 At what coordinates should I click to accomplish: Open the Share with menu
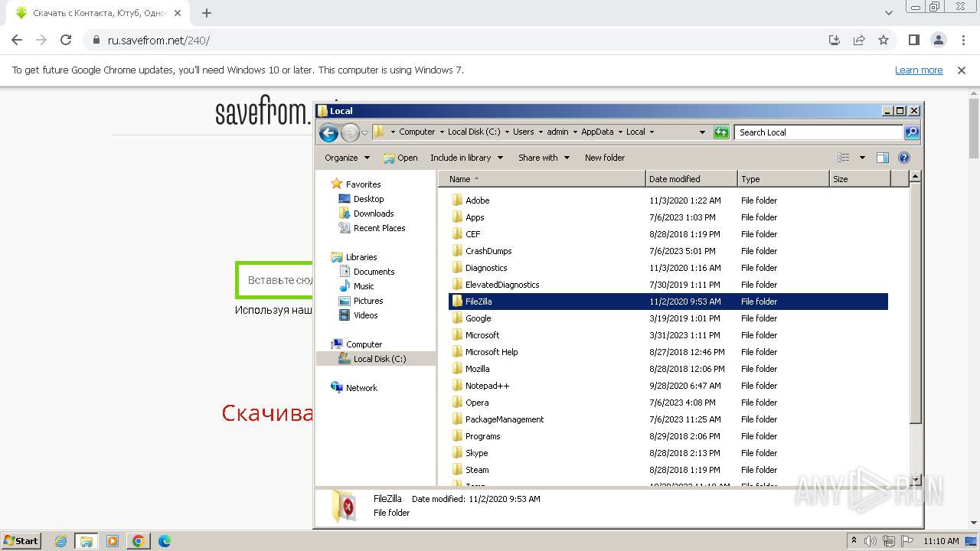(x=544, y=158)
